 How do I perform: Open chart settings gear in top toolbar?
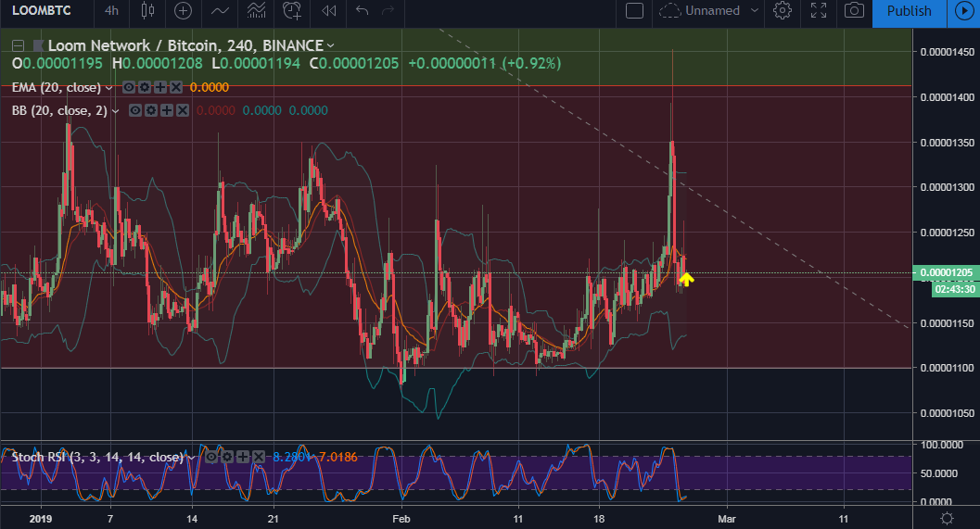point(783,10)
